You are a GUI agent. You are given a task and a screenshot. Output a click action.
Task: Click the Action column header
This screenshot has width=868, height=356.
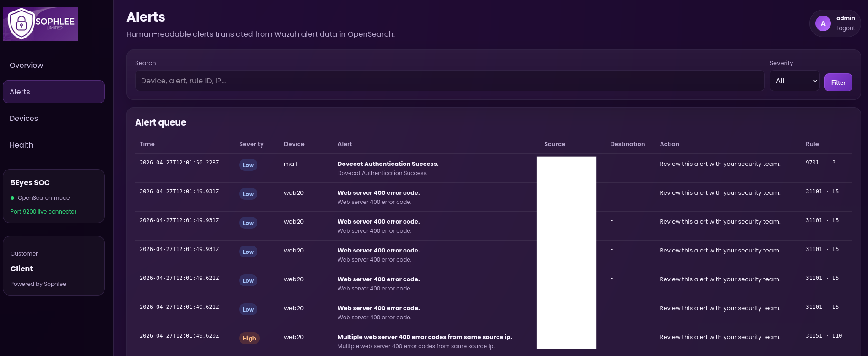tap(669, 144)
